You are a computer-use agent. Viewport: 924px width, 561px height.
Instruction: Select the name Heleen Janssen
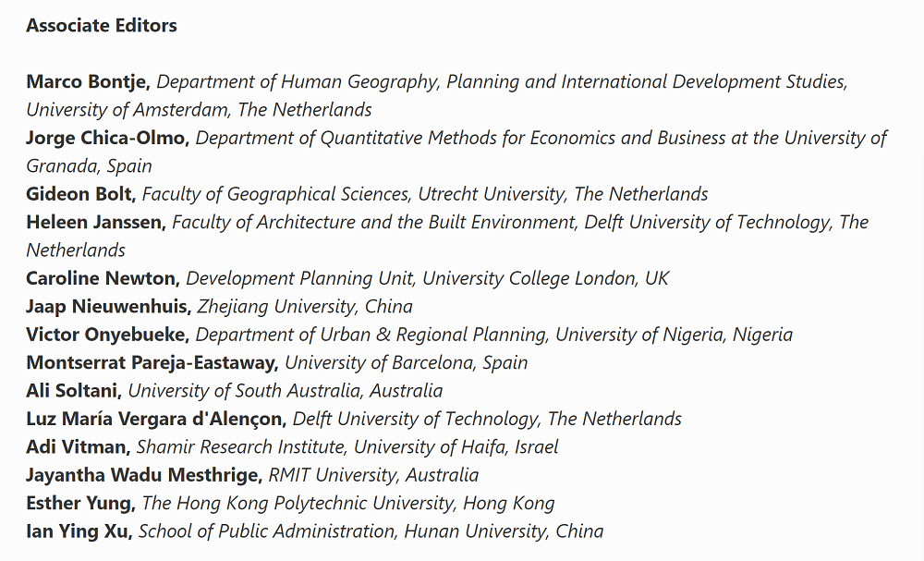point(95,222)
